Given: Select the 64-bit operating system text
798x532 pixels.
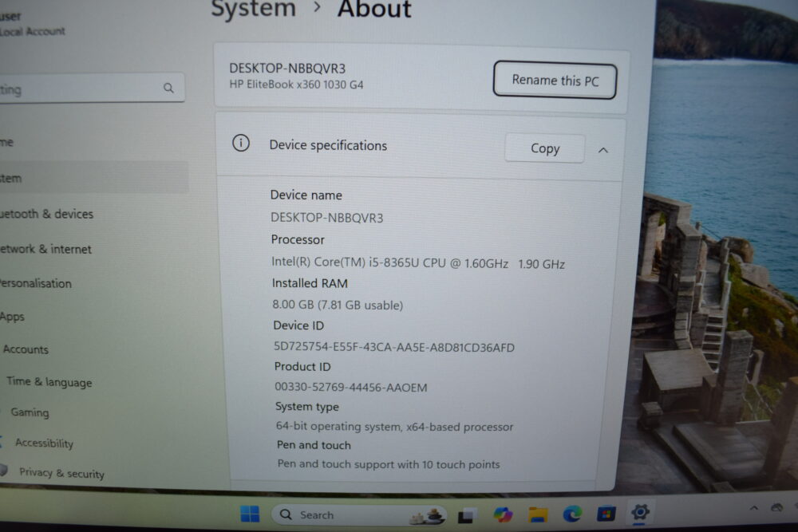Looking at the screenshot, I should point(394,426).
